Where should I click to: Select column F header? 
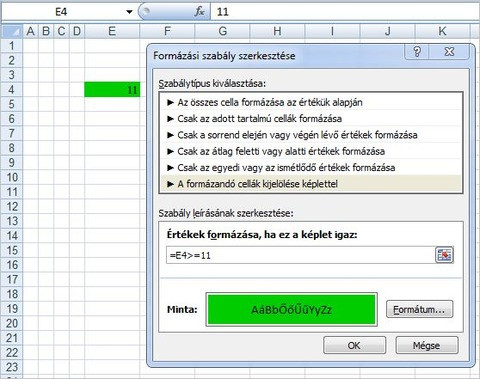point(167,31)
